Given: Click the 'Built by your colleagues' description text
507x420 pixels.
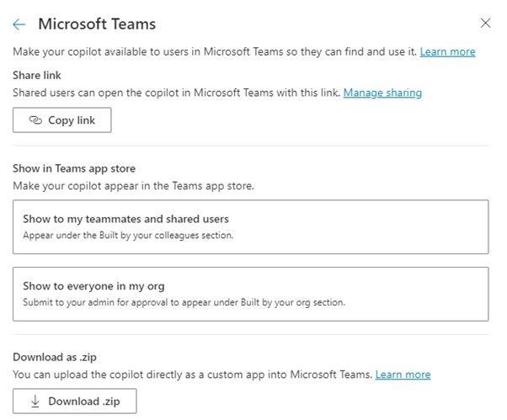Looking at the screenshot, I should pyautogui.click(x=128, y=236).
